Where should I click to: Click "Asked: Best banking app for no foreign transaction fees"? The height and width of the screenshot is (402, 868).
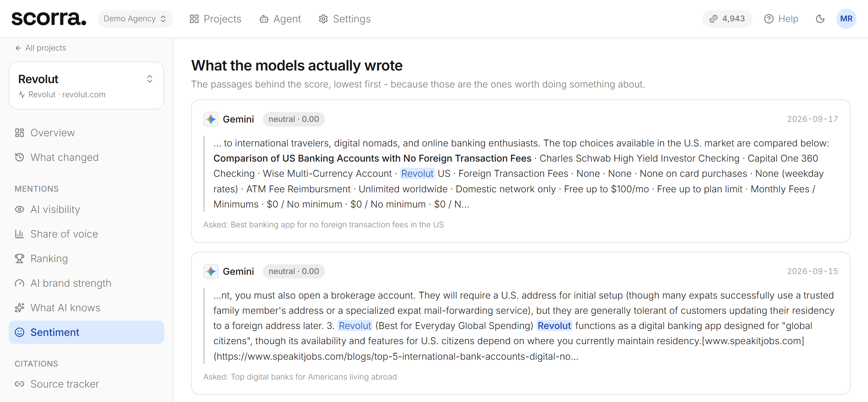[323, 224]
